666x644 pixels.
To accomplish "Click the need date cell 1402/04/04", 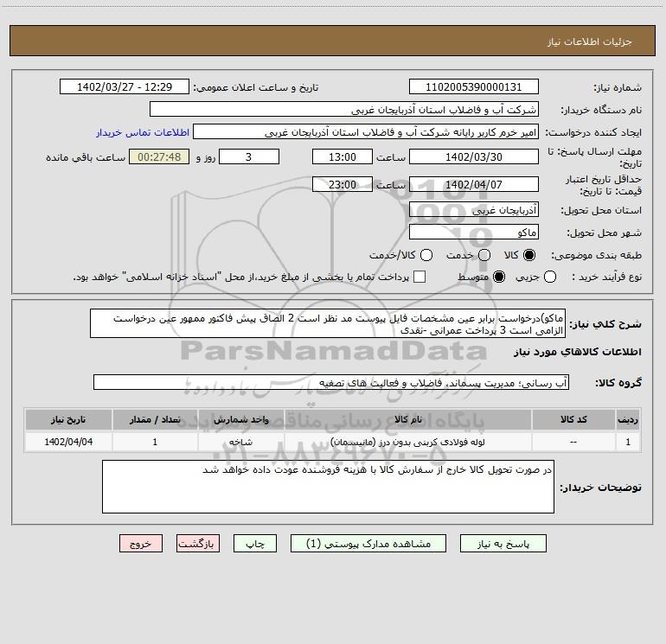I will pyautogui.click(x=68, y=442).
